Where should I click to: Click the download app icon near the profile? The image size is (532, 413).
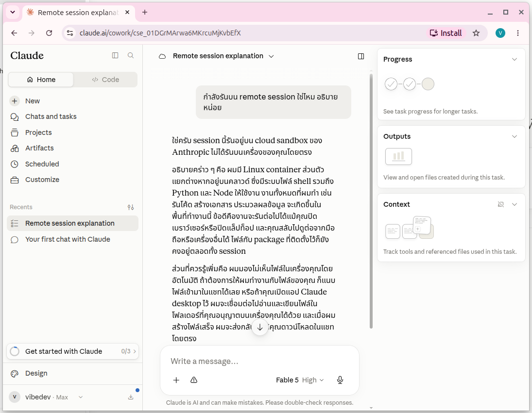tap(131, 397)
